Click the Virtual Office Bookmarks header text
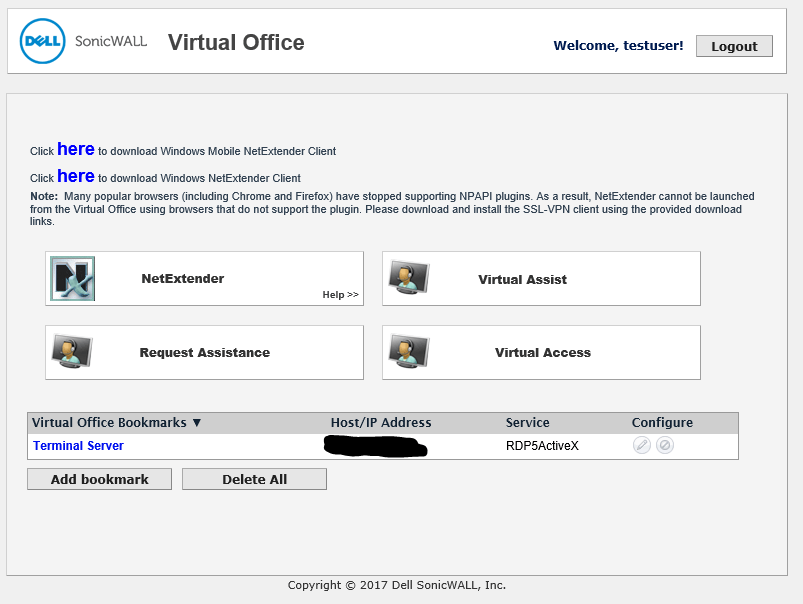This screenshot has height=604, width=803. (109, 423)
